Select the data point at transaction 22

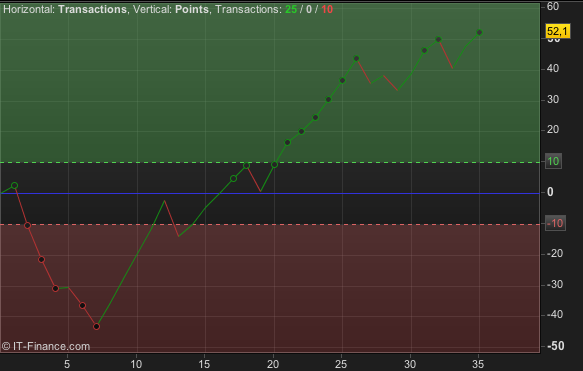[302, 132]
